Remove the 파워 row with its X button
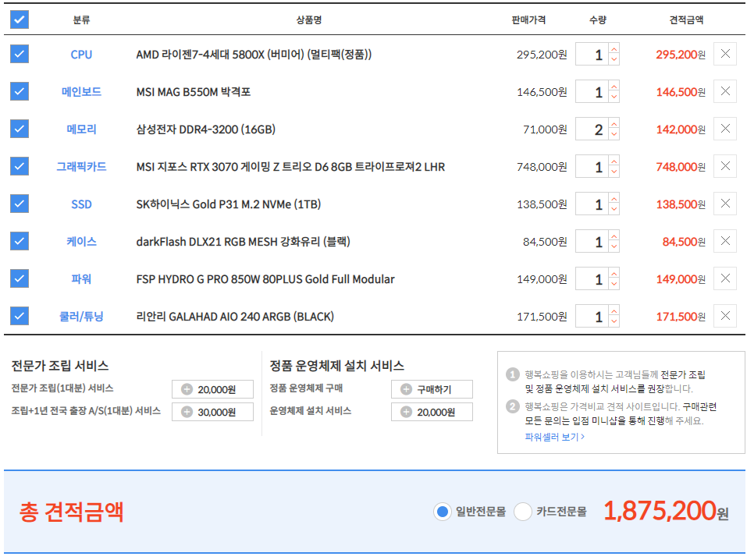Viewport: 747px width, 560px height. coord(725,278)
